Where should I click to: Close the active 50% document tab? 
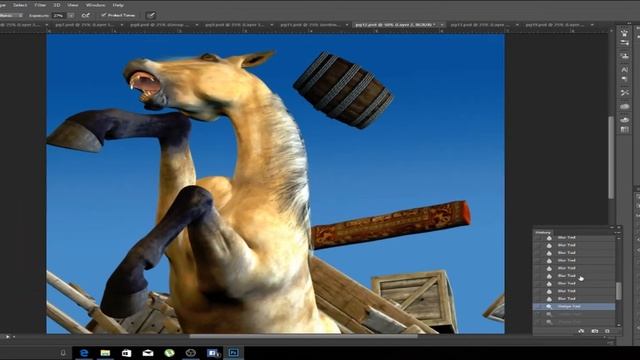pyautogui.click(x=442, y=25)
